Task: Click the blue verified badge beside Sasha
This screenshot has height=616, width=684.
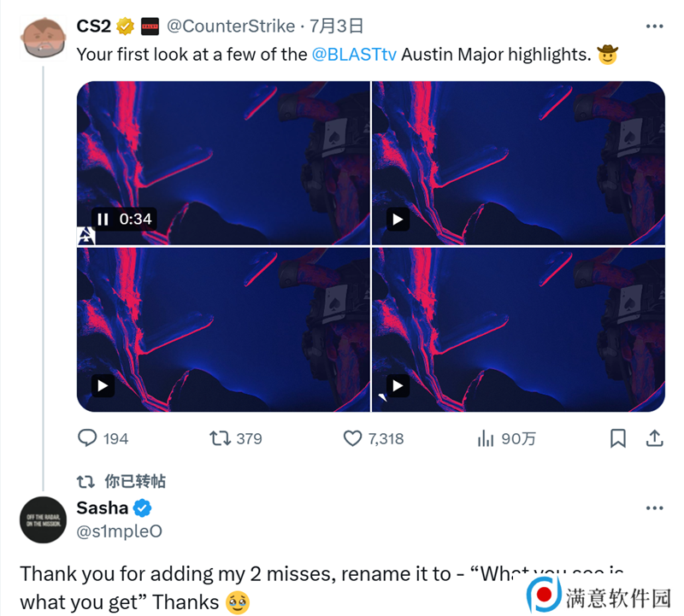Action: click(x=142, y=507)
